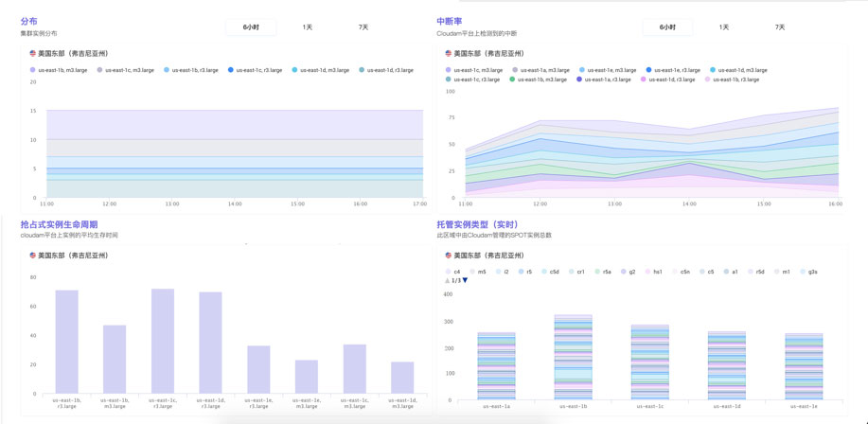This screenshot has height=424, width=868.
Task: Click the us-east-1c stacked bar
Action: click(650, 362)
